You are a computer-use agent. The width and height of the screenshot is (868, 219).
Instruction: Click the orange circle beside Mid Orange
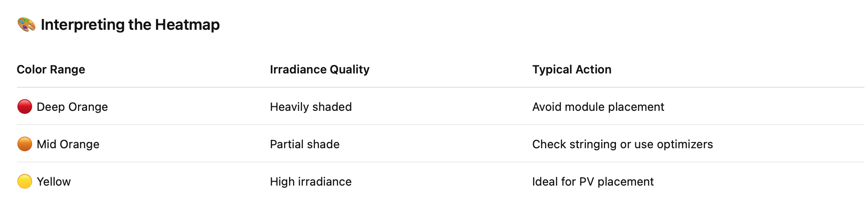(25, 144)
